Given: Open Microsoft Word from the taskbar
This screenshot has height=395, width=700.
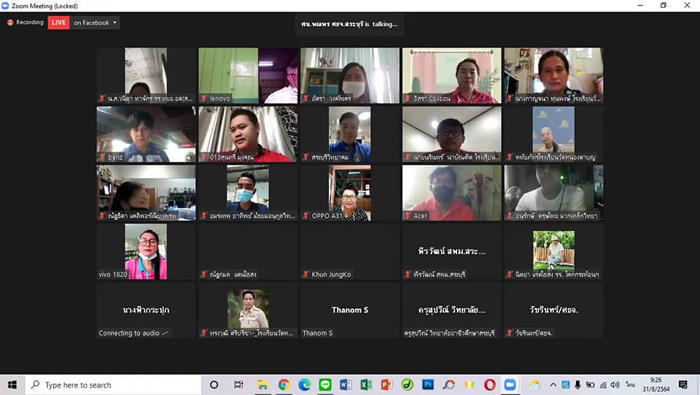Looking at the screenshot, I should click(x=346, y=385).
